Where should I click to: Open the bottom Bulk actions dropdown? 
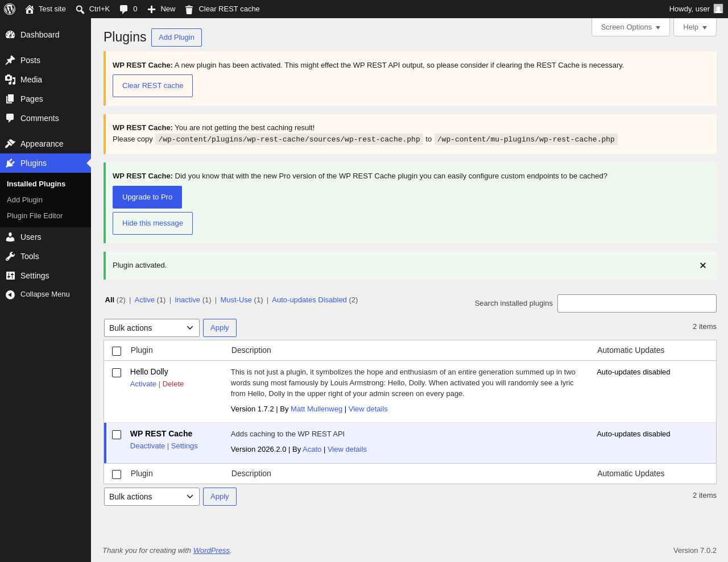(152, 497)
